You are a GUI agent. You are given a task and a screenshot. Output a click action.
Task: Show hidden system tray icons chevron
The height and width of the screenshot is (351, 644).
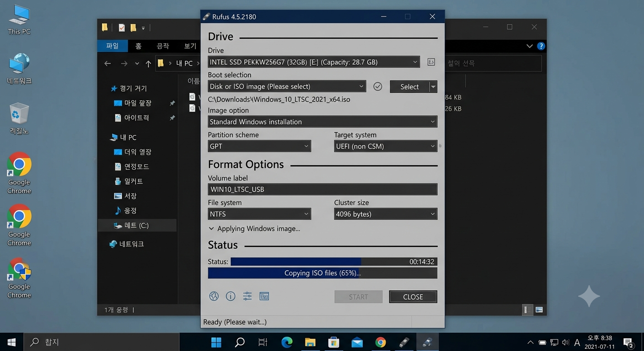[531, 342]
